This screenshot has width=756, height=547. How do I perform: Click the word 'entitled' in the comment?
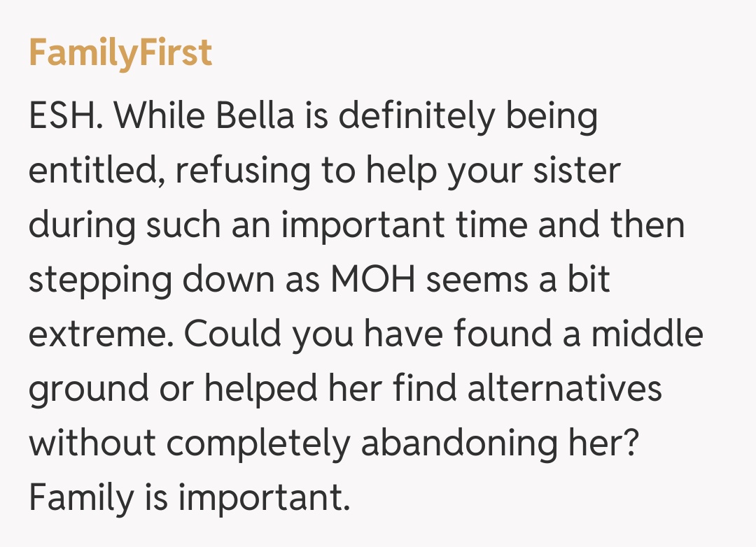[97, 171]
